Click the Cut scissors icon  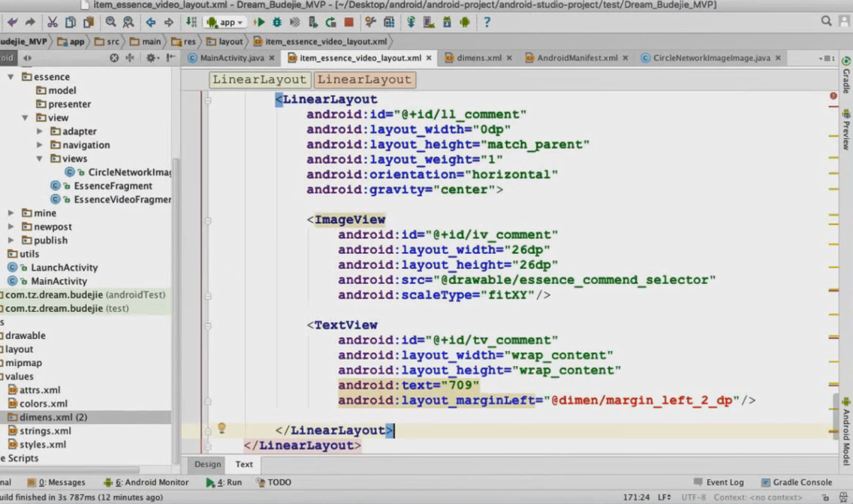click(52, 23)
